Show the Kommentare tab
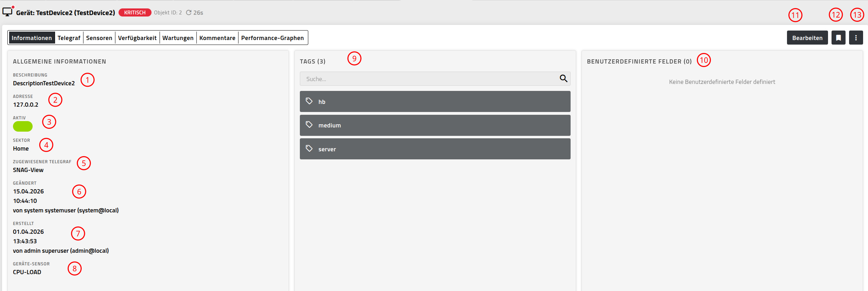 coord(217,38)
